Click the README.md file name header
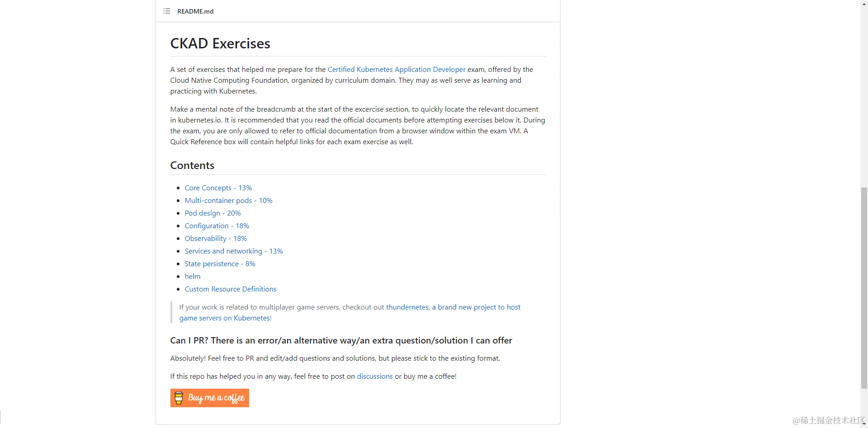 (x=195, y=11)
